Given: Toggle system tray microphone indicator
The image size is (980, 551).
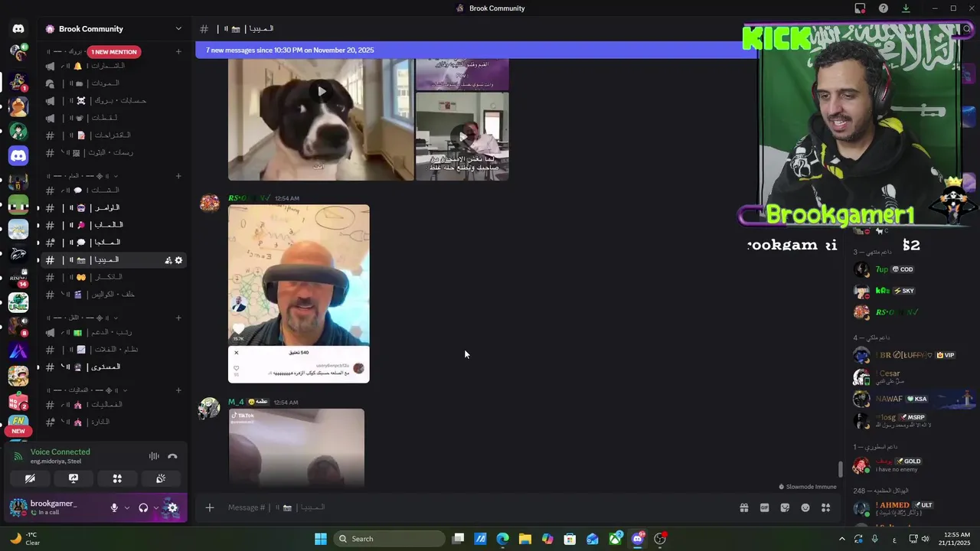Looking at the screenshot, I should [x=874, y=539].
